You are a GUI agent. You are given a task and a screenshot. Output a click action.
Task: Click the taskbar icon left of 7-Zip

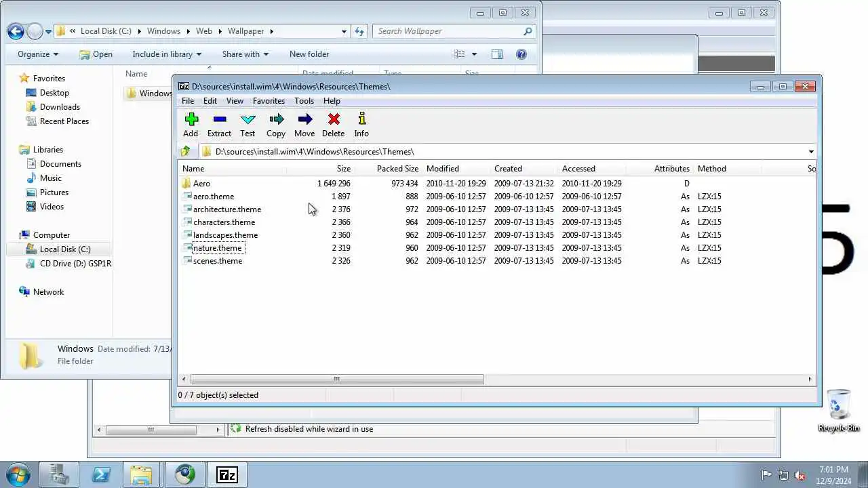click(x=184, y=475)
